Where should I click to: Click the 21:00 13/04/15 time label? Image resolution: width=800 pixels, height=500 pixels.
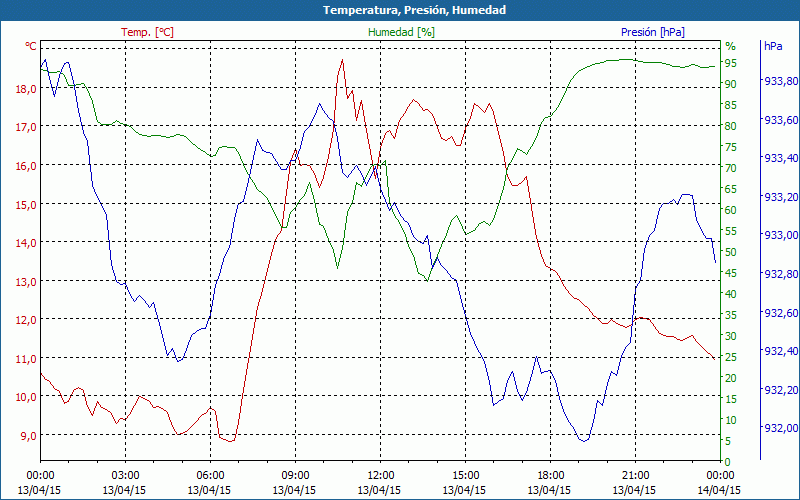tap(634, 483)
